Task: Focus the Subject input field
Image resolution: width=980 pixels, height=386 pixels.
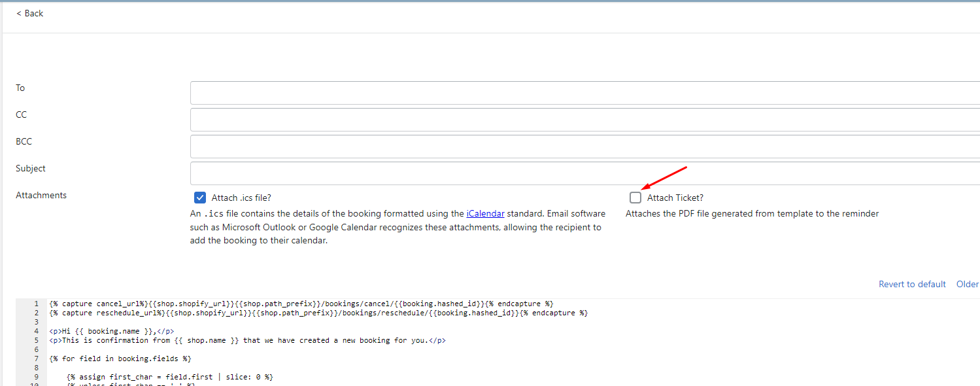Action: 585,173
